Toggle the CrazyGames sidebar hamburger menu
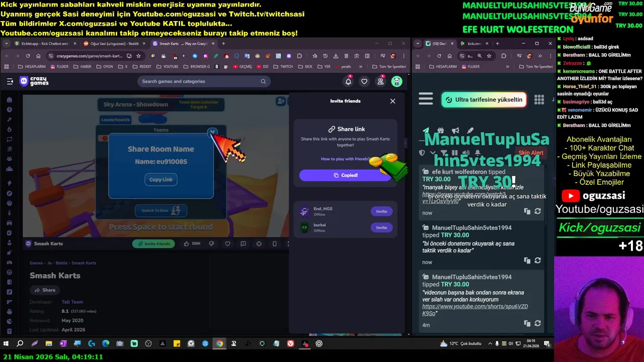The image size is (644, 362). 10,81
